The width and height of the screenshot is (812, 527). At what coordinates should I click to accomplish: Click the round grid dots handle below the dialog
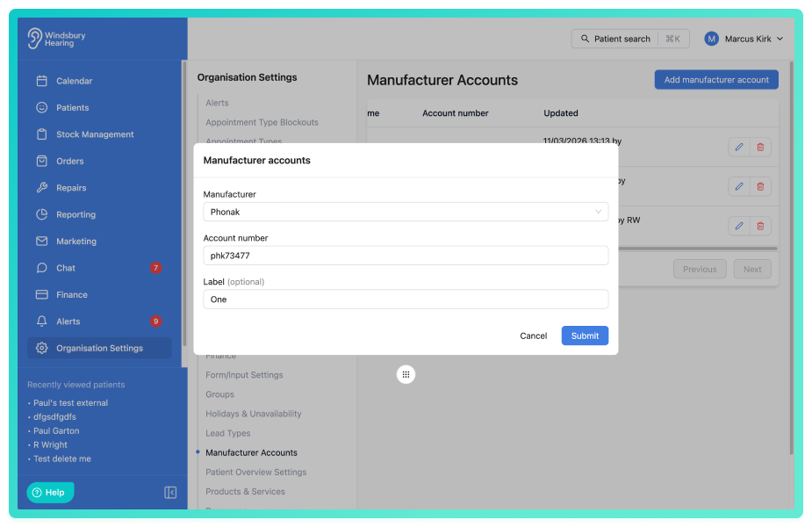pos(406,375)
